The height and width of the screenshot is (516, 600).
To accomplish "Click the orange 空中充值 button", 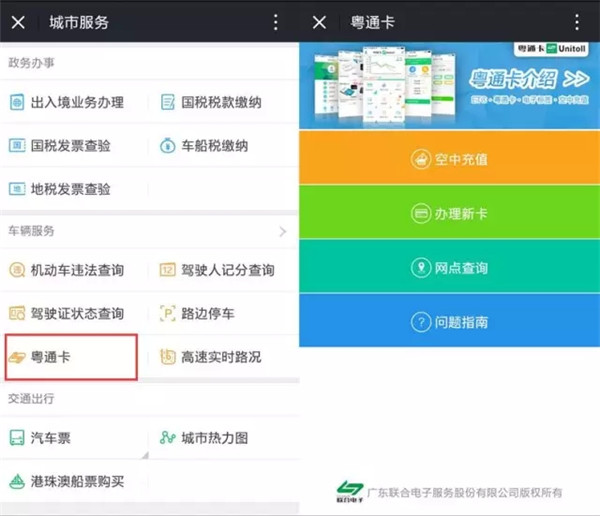I will click(450, 157).
